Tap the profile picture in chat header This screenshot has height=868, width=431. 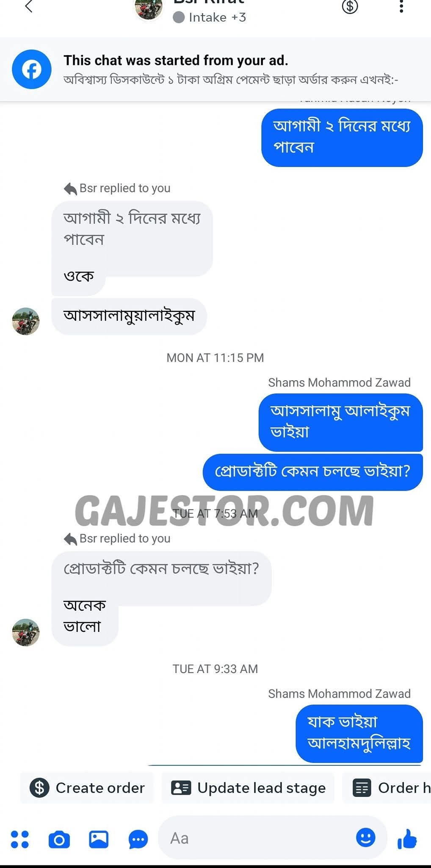click(x=149, y=8)
